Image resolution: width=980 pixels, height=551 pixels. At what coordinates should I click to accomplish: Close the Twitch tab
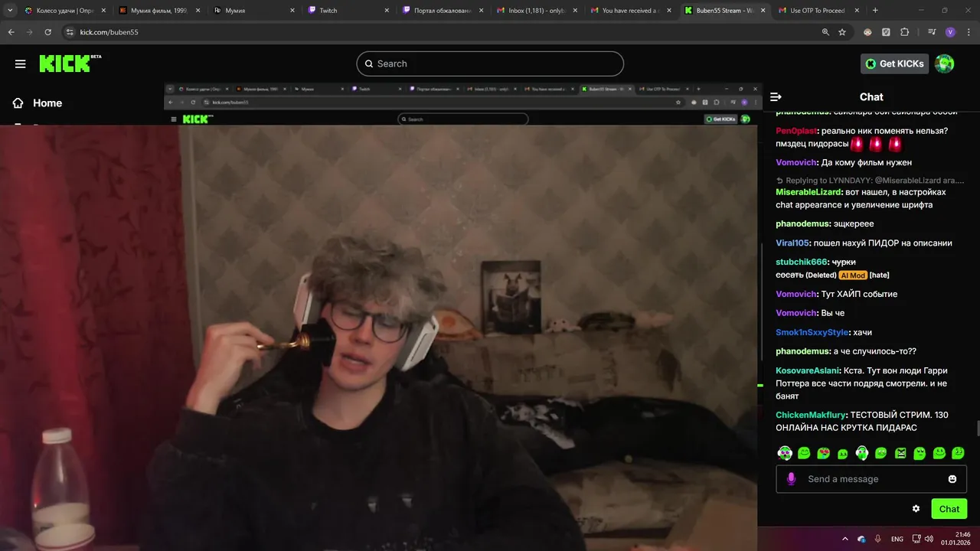coord(387,11)
